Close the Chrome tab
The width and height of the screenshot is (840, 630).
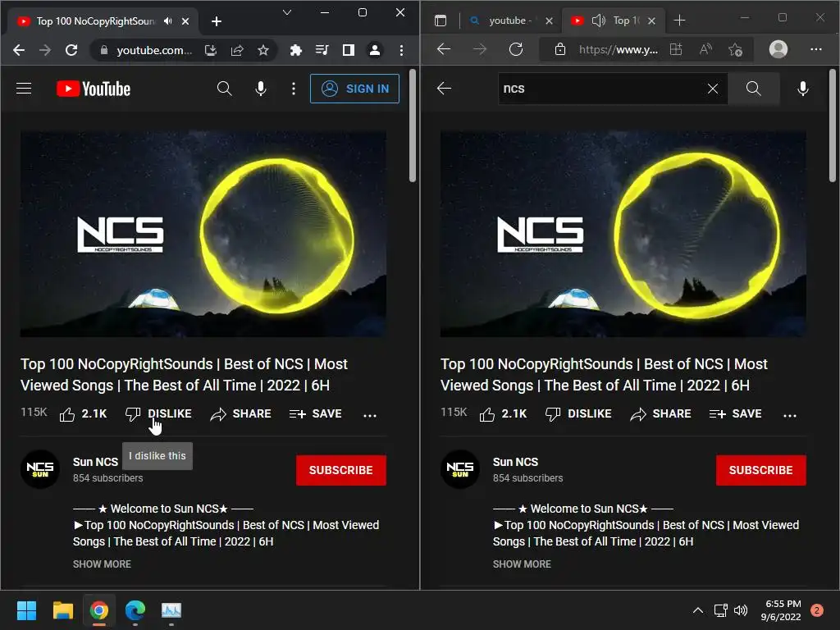185,21
